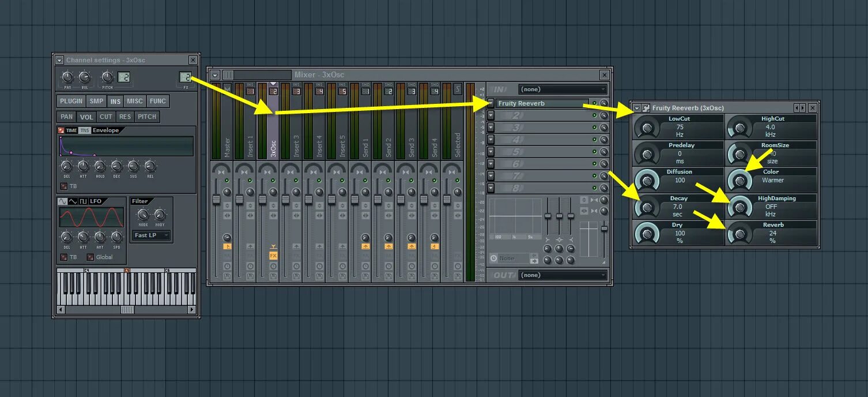This screenshot has height=397, width=868.
Task: Switch to the PLUGIN tab
Action: click(71, 101)
